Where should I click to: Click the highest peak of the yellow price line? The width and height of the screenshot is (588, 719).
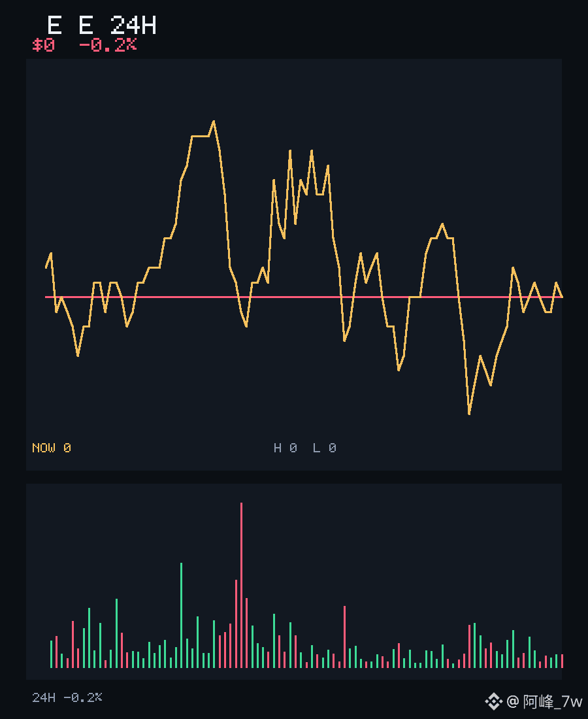coord(214,122)
